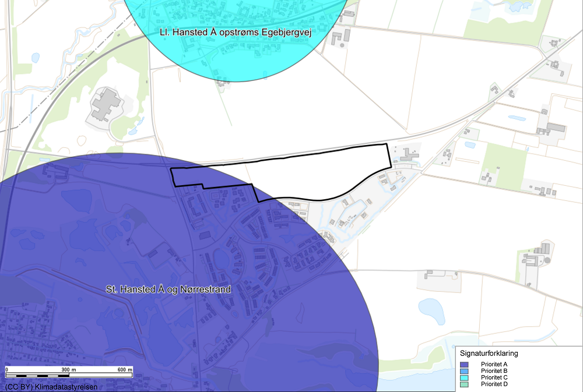Click the (CC BY) Klimadatastyrelsen attribution text
The width and height of the screenshot is (583, 392).
(x=51, y=387)
